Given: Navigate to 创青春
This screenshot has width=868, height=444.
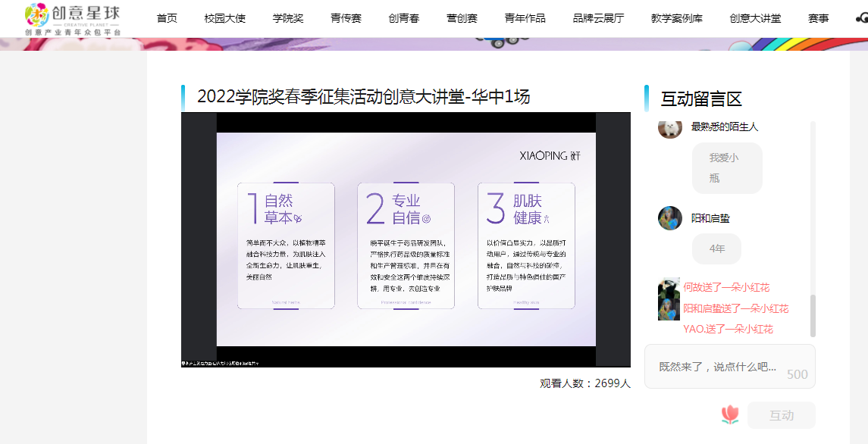Looking at the screenshot, I should pos(404,18).
